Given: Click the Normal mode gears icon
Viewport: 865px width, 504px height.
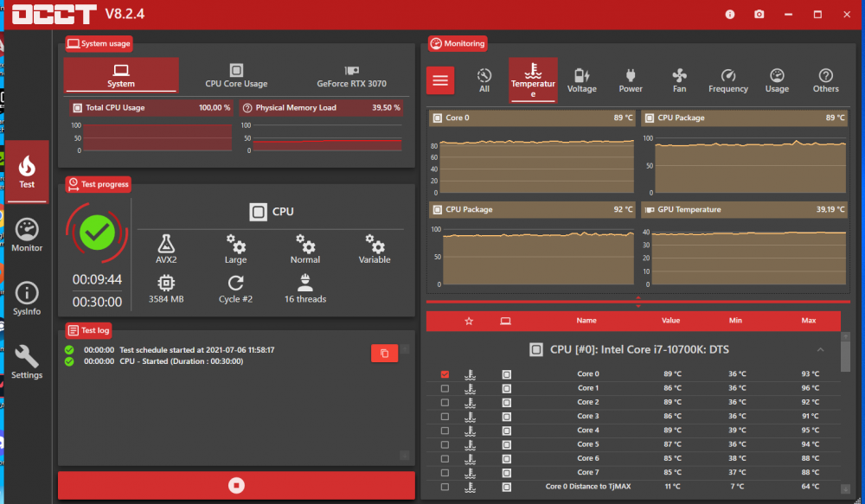Looking at the screenshot, I should [305, 243].
